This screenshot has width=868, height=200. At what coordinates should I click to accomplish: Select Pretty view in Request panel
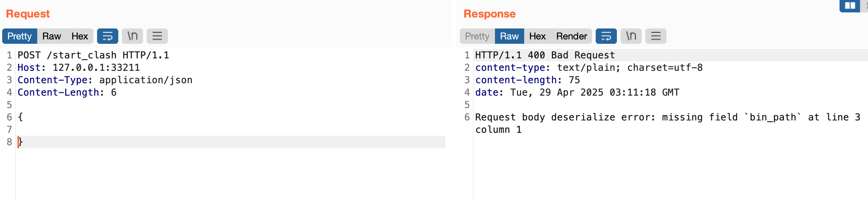tap(19, 36)
